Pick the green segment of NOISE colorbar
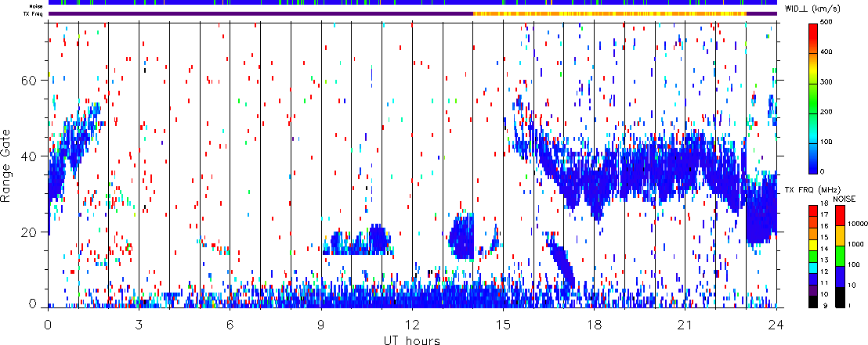 pos(840,256)
